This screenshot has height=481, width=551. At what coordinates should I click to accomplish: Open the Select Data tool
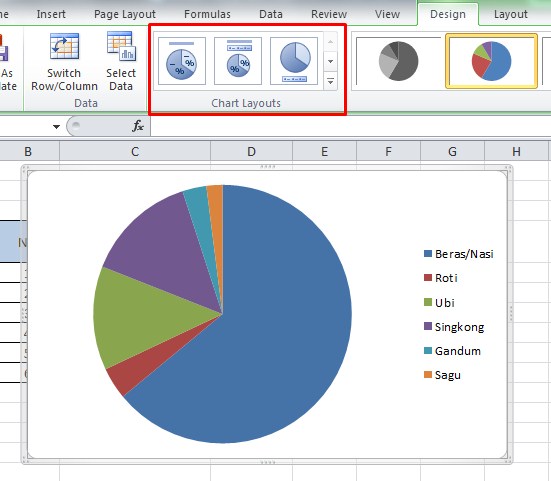[x=121, y=62]
